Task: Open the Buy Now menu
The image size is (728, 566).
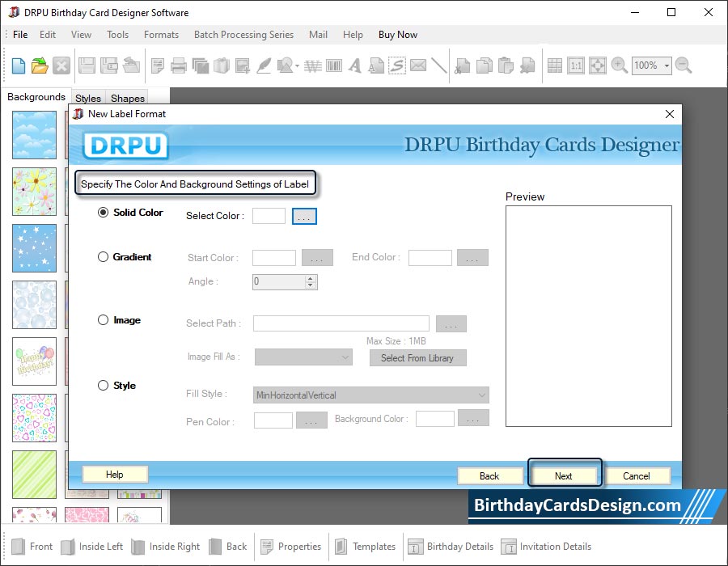Action: [398, 35]
